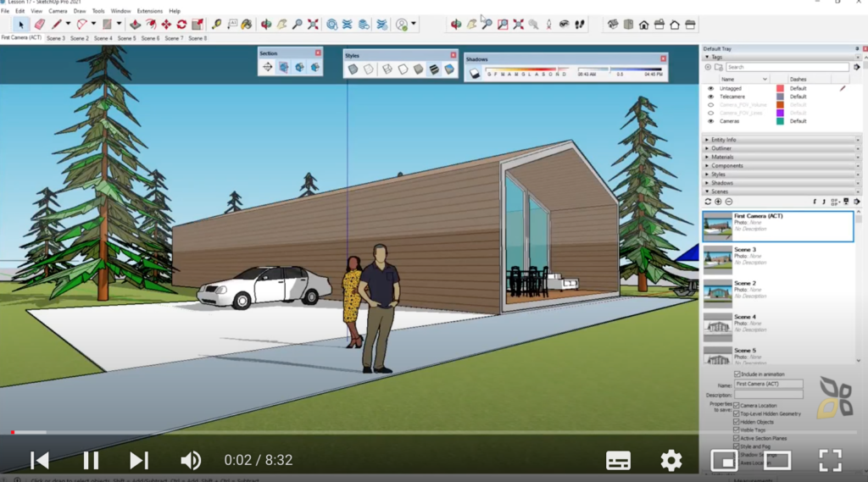
Task: Select the Text label tool
Action: pos(232,25)
